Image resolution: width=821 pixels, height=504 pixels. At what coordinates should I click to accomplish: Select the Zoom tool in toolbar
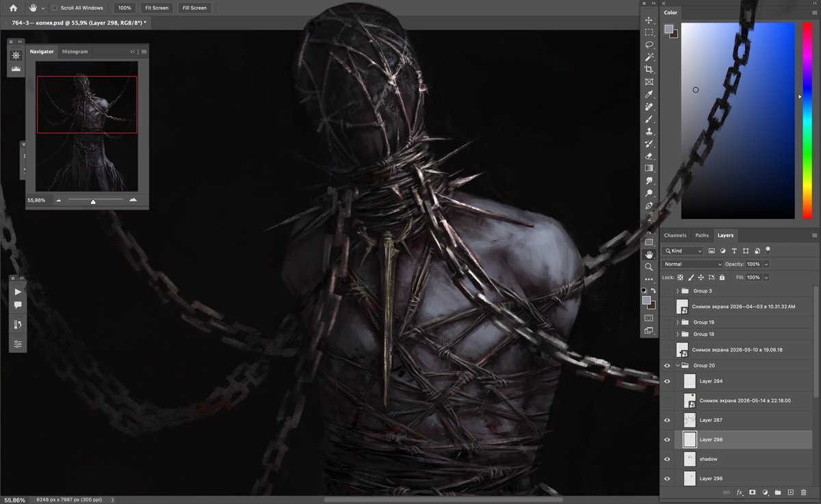pyautogui.click(x=649, y=267)
